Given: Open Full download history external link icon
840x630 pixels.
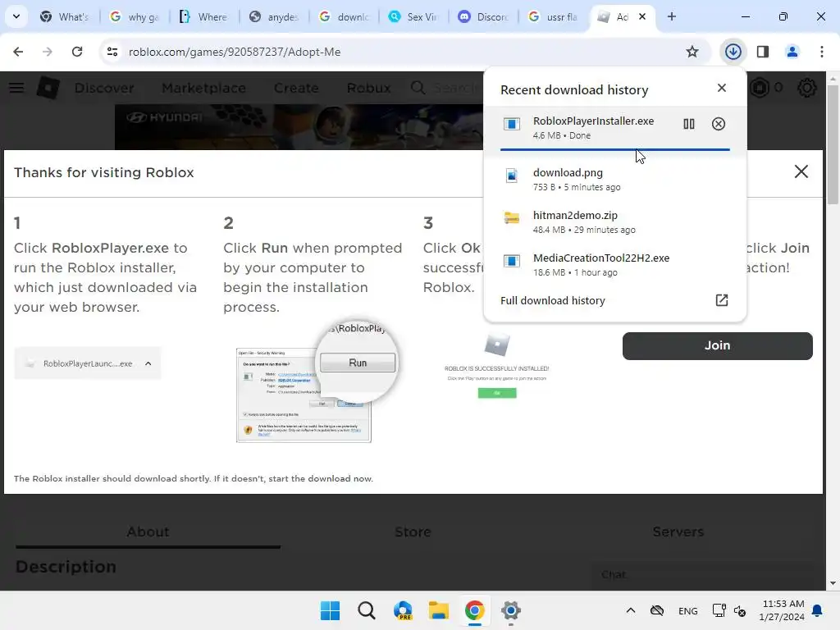Looking at the screenshot, I should (722, 300).
